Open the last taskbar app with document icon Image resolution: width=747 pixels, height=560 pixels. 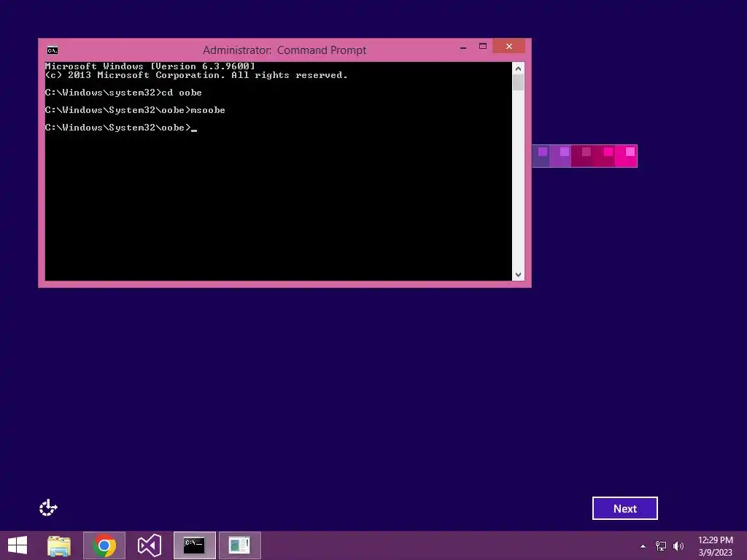click(239, 545)
